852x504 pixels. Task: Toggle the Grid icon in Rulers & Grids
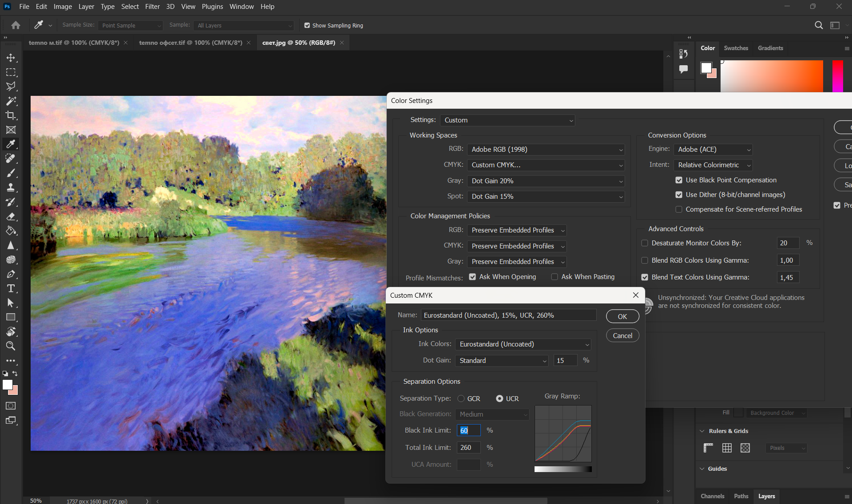[x=727, y=448]
